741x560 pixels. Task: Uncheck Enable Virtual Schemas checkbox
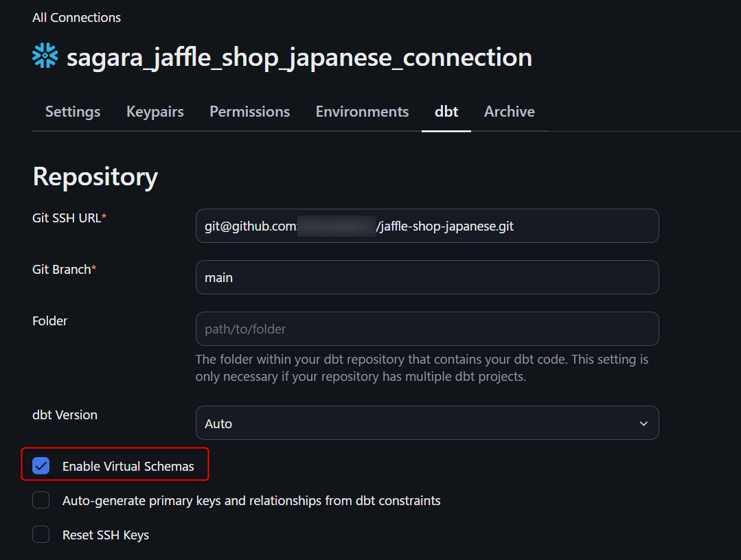pos(41,465)
